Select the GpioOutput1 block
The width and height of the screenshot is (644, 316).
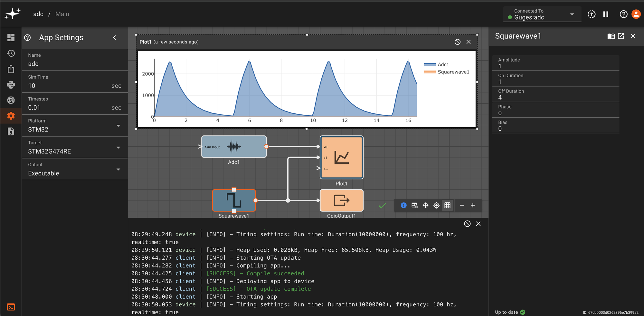[x=341, y=200]
